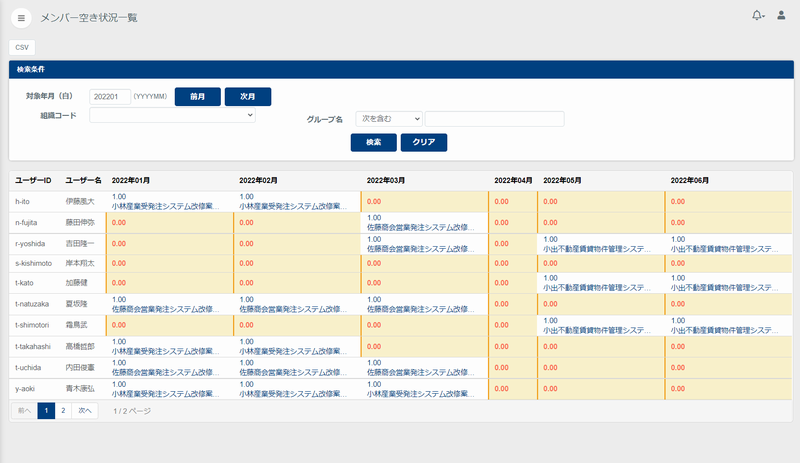Click the 検索 search button
Image resolution: width=800 pixels, height=463 pixels.
[373, 142]
